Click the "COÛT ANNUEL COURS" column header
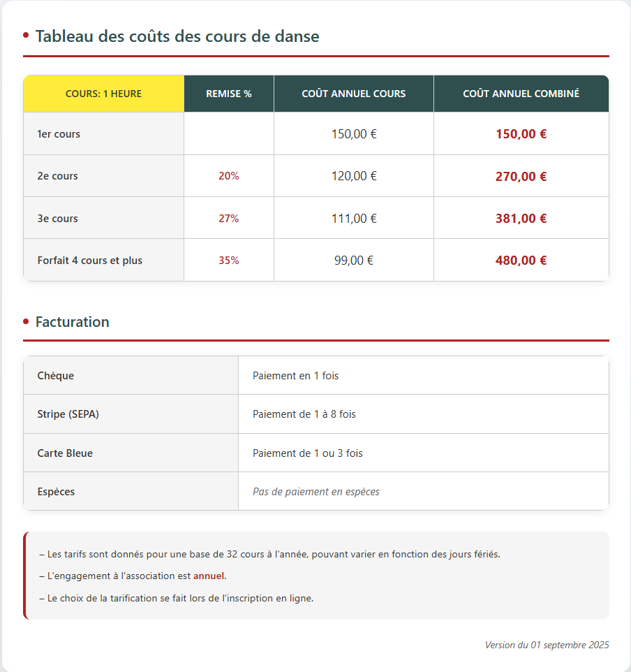631x672 pixels. coord(353,94)
